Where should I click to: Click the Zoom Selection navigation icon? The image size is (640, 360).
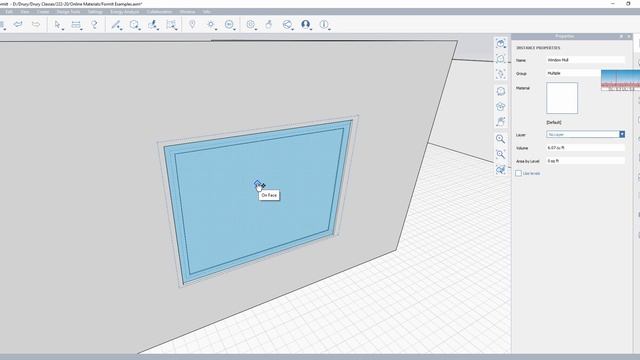click(x=500, y=169)
